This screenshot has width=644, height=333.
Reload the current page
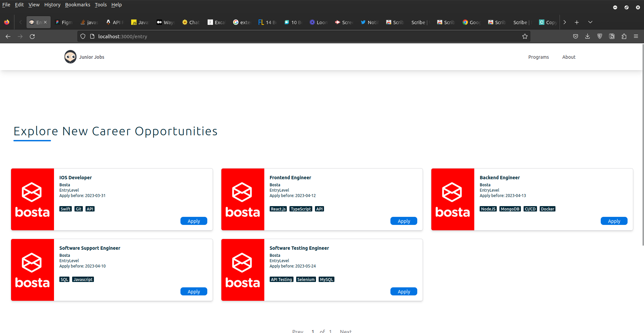coord(32,36)
